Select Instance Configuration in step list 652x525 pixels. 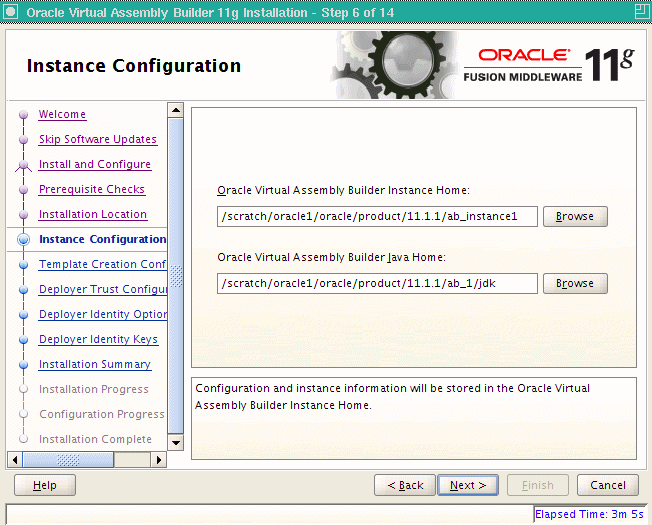(103, 239)
